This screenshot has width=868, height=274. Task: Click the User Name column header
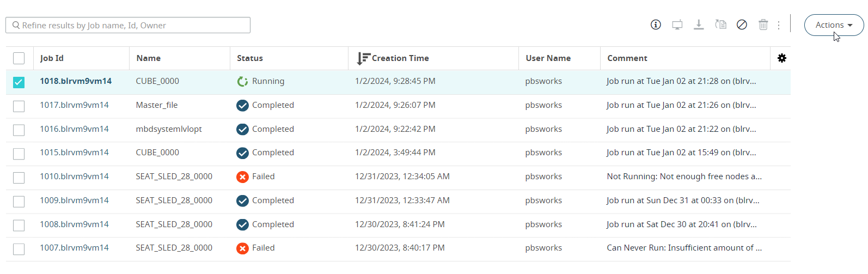[x=548, y=58]
